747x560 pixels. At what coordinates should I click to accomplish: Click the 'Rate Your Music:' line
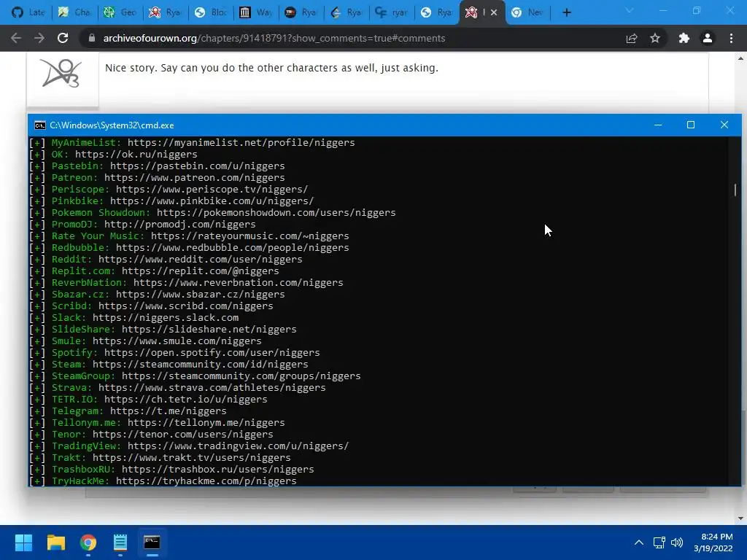(189, 236)
